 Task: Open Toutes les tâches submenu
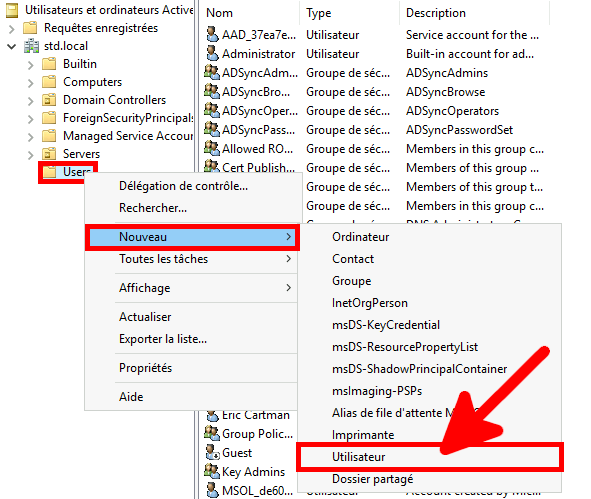pos(192,259)
